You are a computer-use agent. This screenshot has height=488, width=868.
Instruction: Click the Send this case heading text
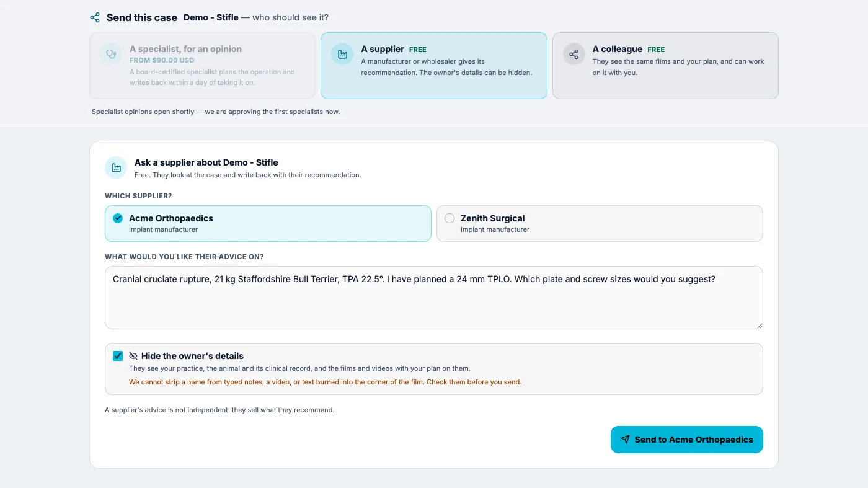(142, 17)
